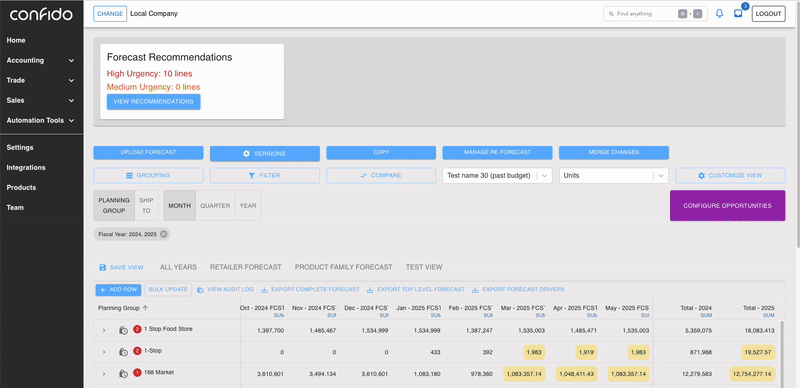This screenshot has width=800, height=388.
Task: Expand the Sales sidebar menu
Action: [x=41, y=101]
